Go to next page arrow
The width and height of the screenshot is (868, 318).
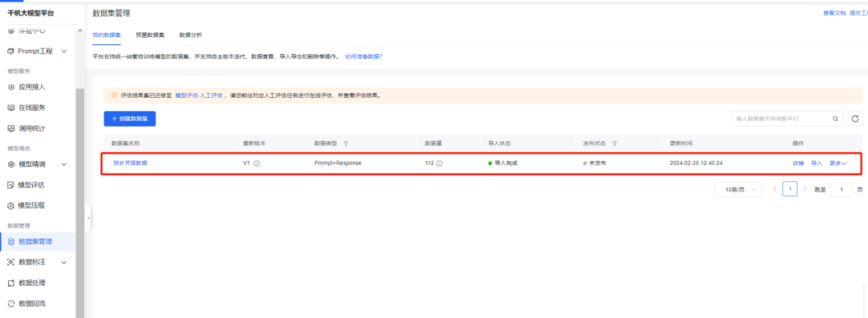(805, 190)
